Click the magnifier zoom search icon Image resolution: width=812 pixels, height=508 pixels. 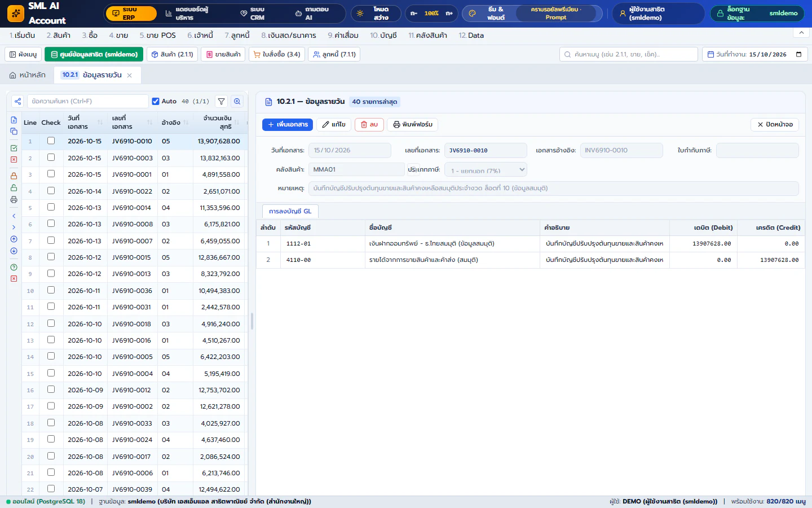tap(237, 102)
